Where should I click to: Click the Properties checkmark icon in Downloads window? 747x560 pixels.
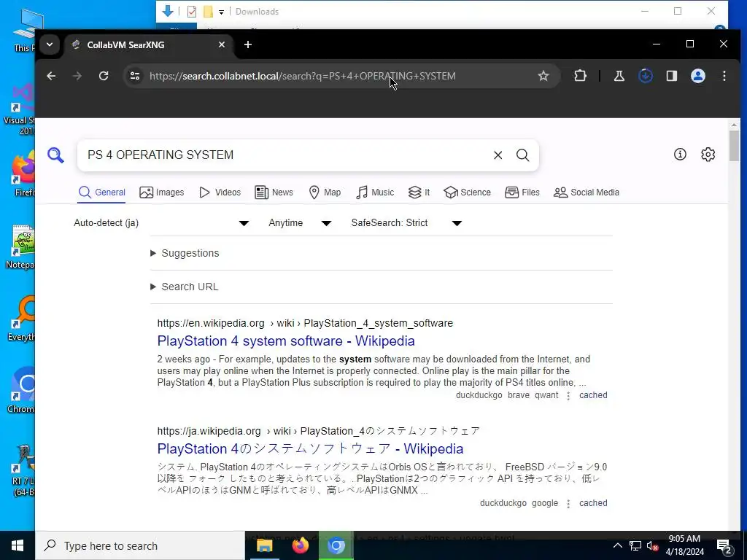click(192, 12)
